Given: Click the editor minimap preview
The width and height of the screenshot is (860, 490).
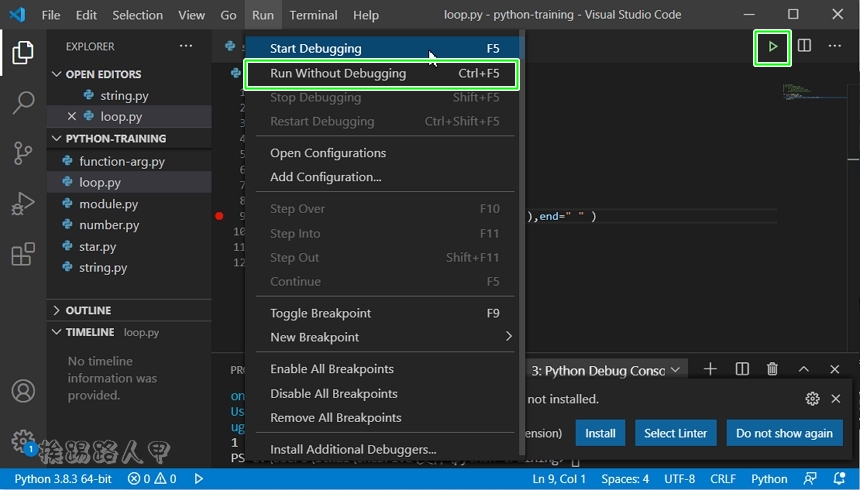Looking at the screenshot, I should (797, 92).
